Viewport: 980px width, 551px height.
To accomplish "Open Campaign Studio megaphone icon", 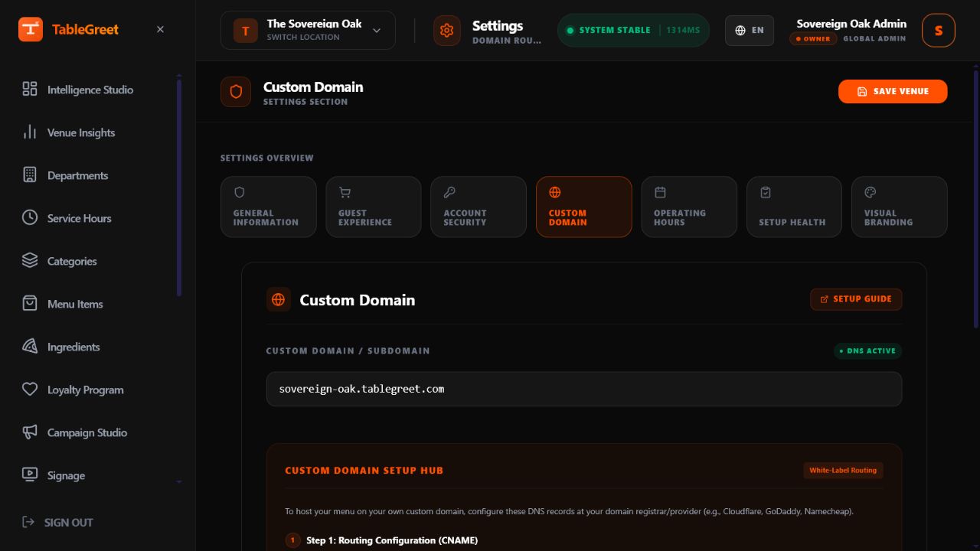I will pyautogui.click(x=30, y=432).
